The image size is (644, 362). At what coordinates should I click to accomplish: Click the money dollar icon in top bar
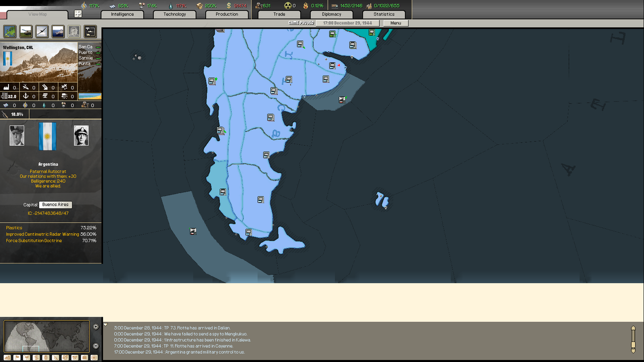coord(229,6)
